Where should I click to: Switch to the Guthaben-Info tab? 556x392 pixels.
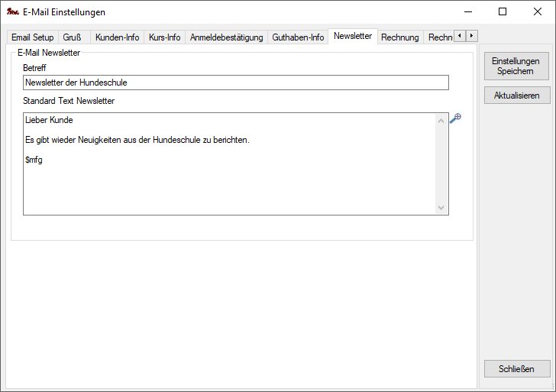pos(298,37)
